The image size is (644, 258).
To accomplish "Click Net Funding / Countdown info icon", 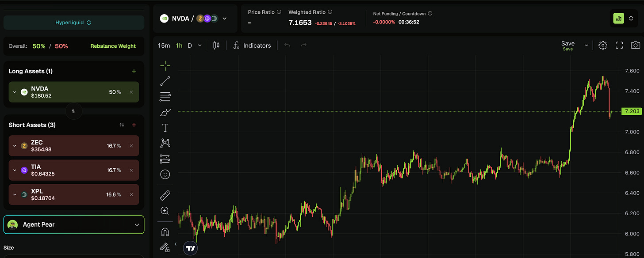I will [430, 14].
